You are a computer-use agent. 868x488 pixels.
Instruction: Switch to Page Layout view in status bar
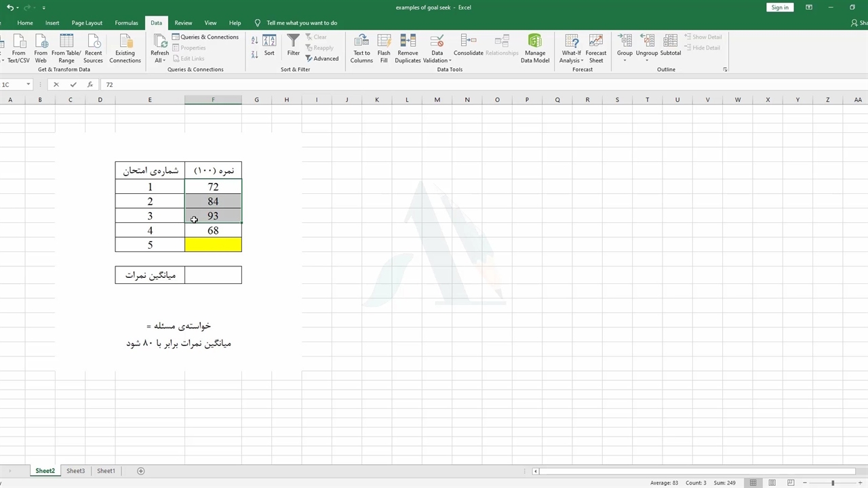pyautogui.click(x=772, y=483)
